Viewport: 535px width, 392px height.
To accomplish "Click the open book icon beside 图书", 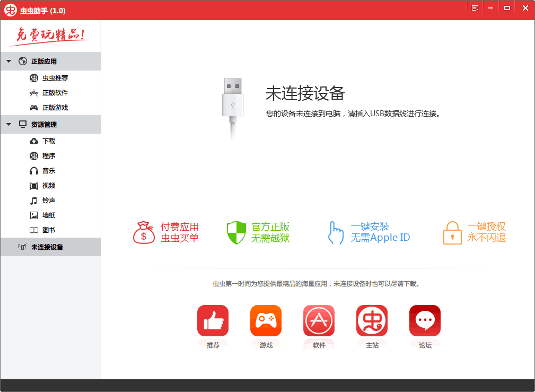I will click(x=34, y=231).
